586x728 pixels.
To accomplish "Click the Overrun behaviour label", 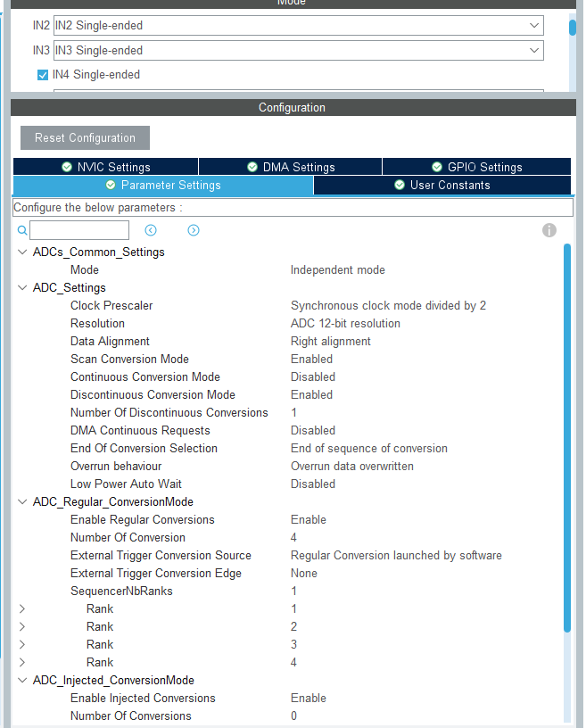I will pos(116,466).
